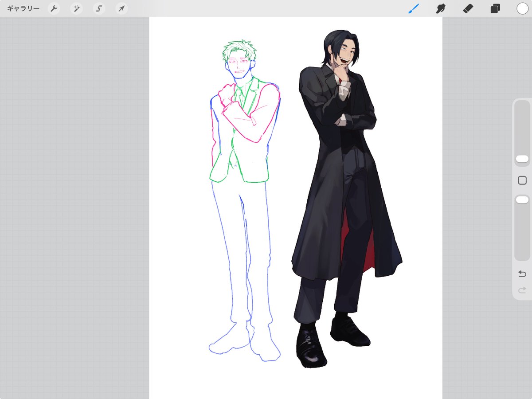The width and height of the screenshot is (532, 399).
Task: Redo the undone action
Action: [522, 291]
